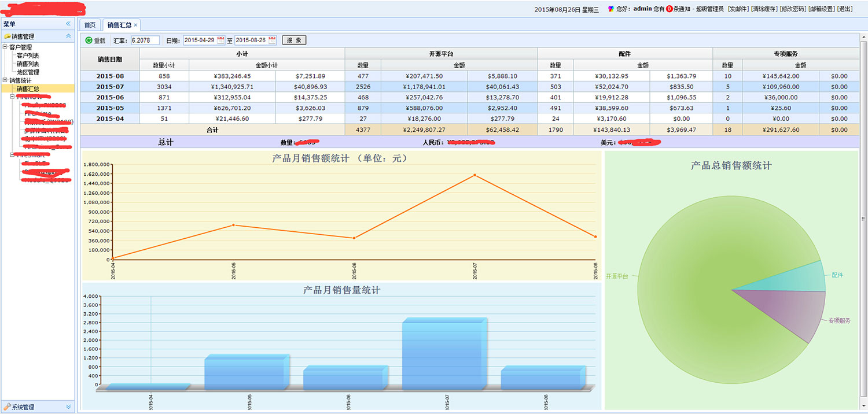The height and width of the screenshot is (414, 868).
Task: Click the colorful user avatar icon
Action: point(611,9)
